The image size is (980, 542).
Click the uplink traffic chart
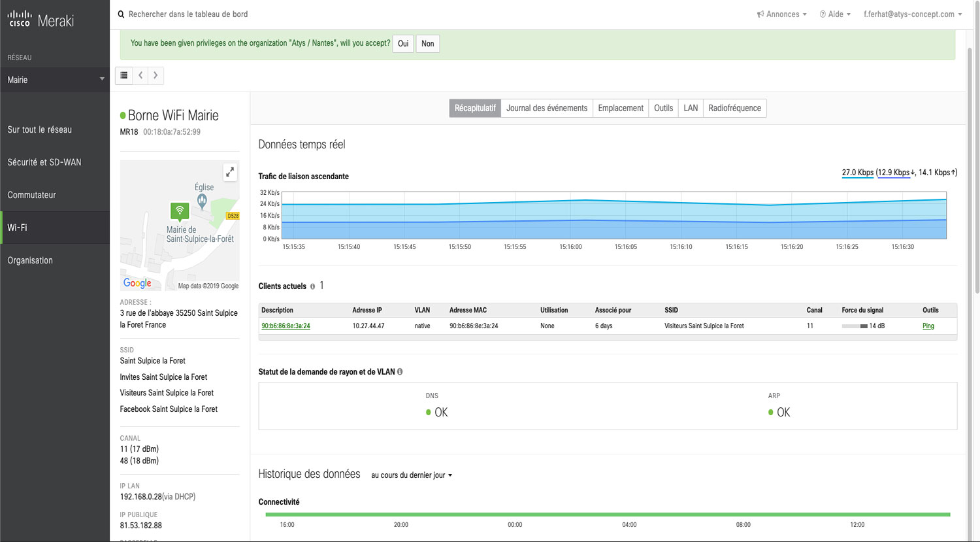click(614, 216)
